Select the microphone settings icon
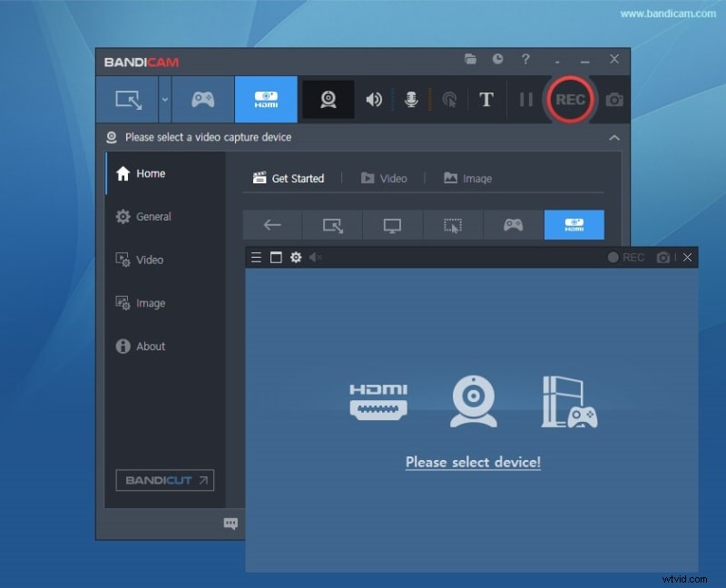 [x=410, y=100]
